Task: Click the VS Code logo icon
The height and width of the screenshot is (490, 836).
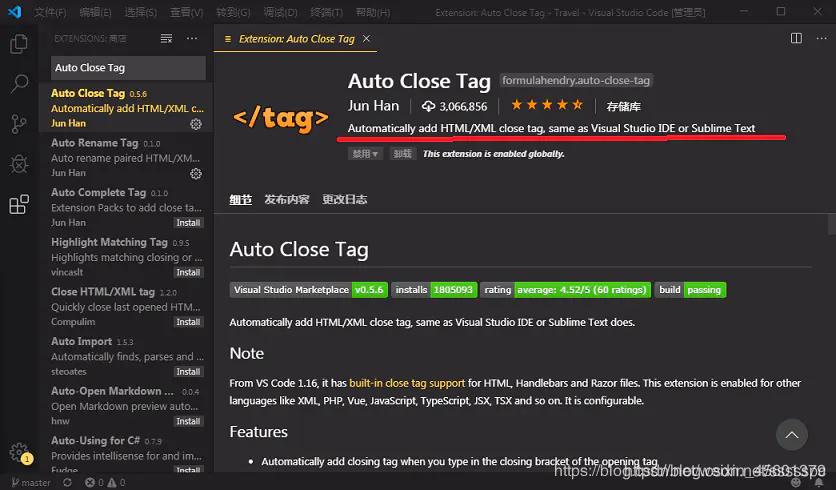Action: (15, 12)
